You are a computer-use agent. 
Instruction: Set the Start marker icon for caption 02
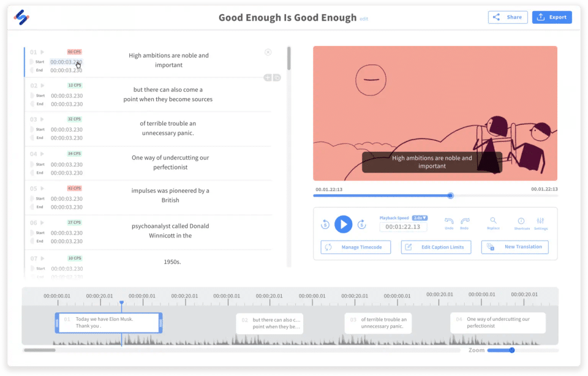point(32,96)
